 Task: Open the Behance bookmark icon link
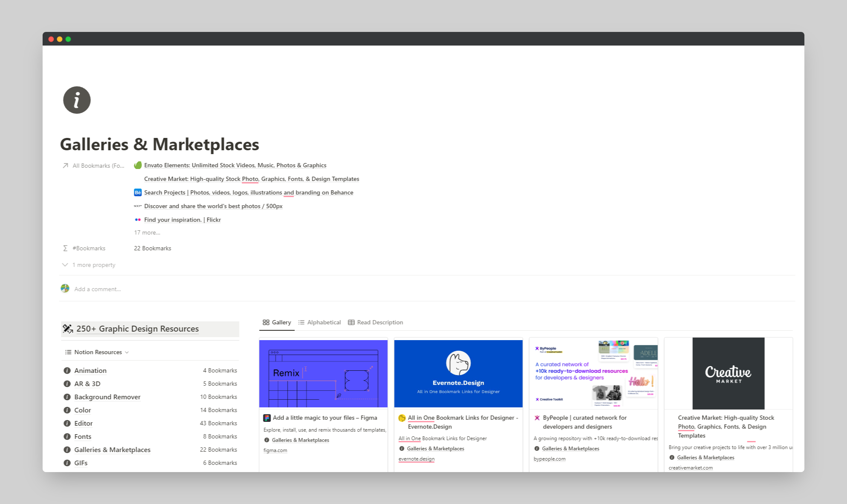coord(138,192)
